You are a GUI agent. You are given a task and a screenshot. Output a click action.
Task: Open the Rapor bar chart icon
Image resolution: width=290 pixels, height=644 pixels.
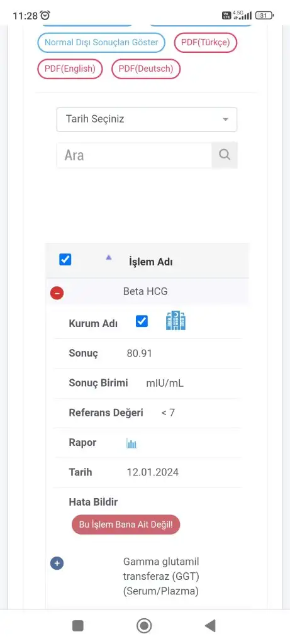pyautogui.click(x=131, y=443)
